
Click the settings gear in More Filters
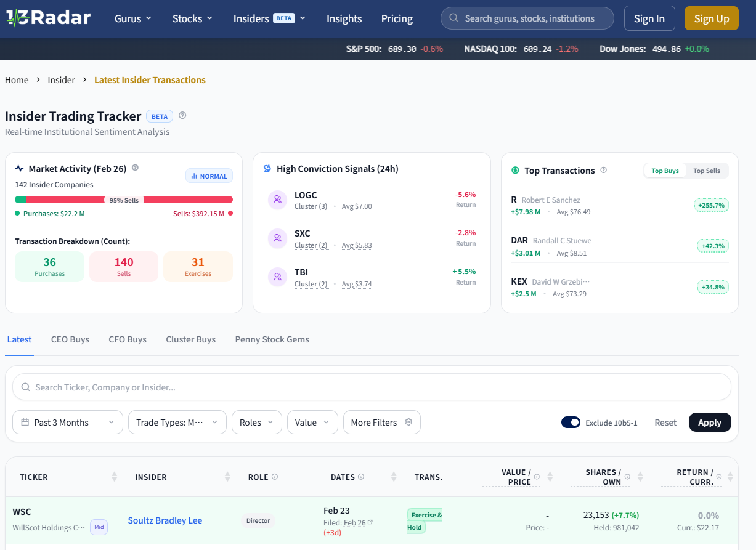(408, 423)
